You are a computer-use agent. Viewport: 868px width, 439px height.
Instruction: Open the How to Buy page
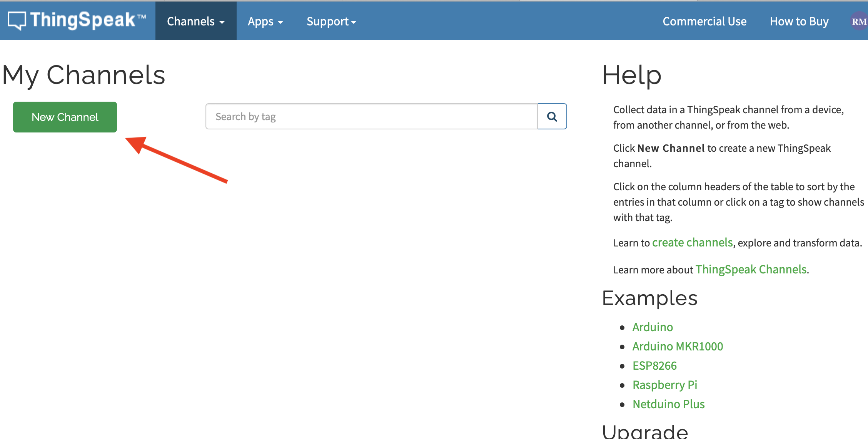tap(799, 22)
